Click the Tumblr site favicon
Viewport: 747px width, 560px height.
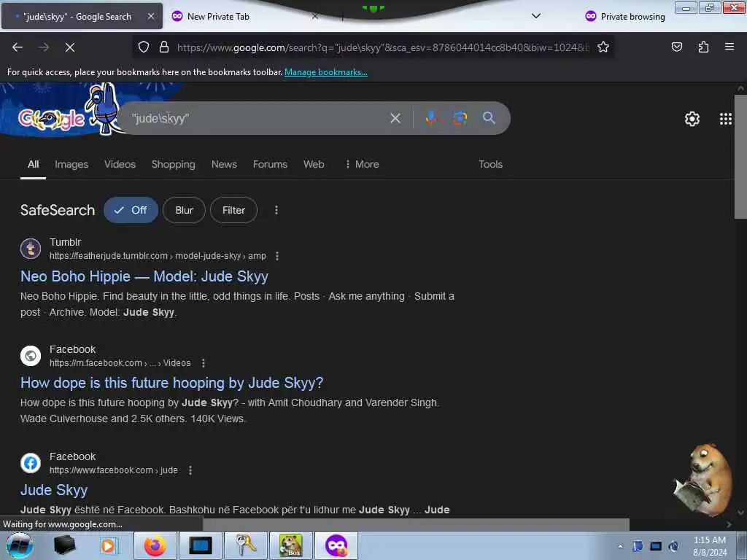31,249
